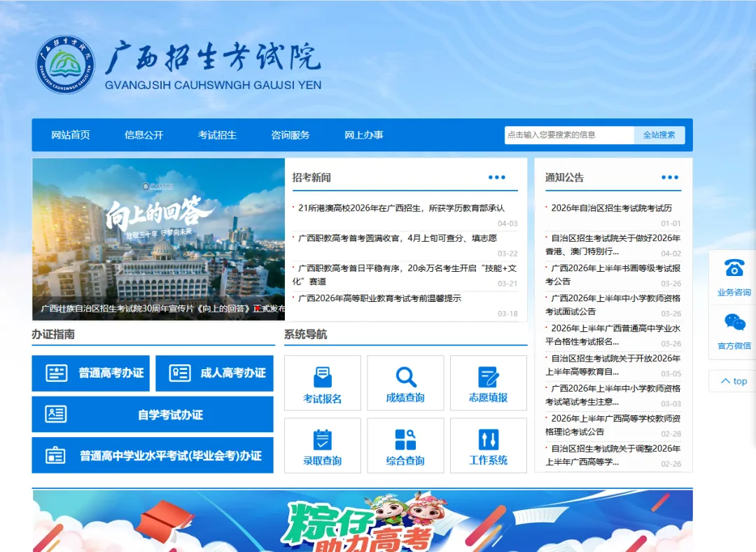
Task: Click the 普通高考办证 button
Action: (x=91, y=373)
